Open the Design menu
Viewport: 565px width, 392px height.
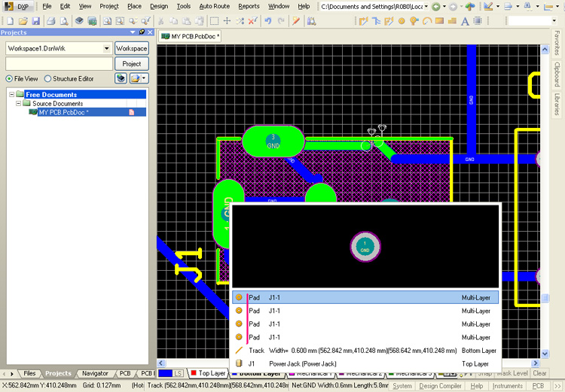(x=159, y=6)
